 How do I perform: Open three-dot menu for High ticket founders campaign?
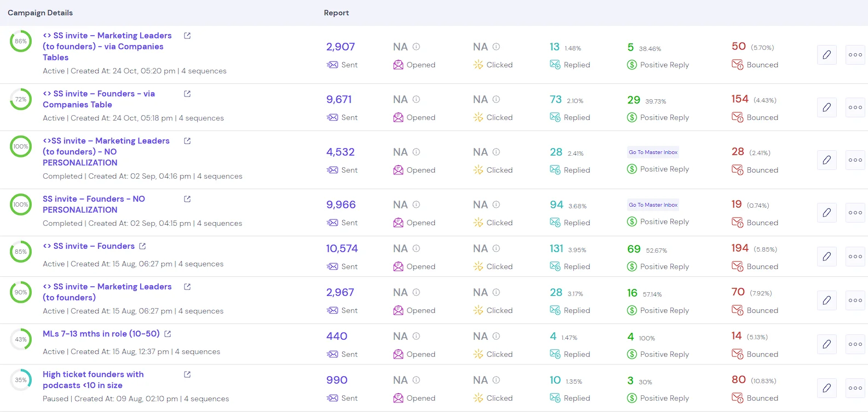tap(855, 388)
